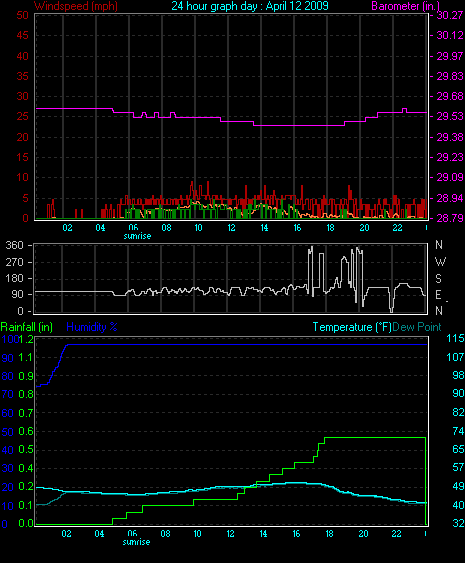Click the cyan 'Temperature (°F)' axis title
The image size is (465, 563).
click(x=352, y=327)
